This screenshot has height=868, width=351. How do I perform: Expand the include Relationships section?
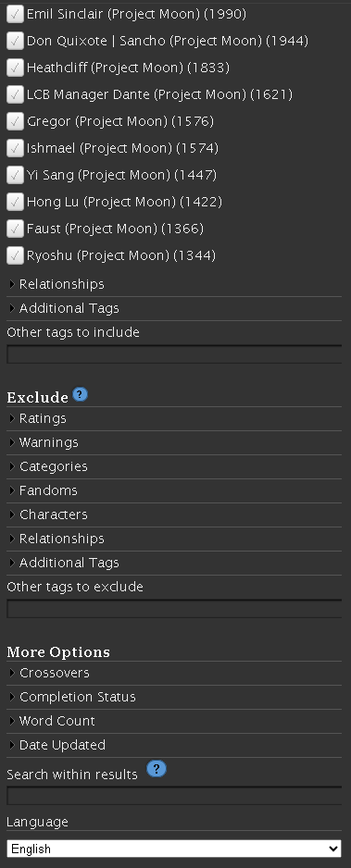pos(174,284)
